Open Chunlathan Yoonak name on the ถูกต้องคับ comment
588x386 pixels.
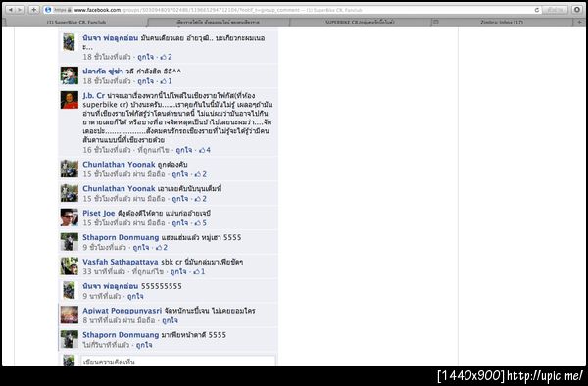coord(119,165)
